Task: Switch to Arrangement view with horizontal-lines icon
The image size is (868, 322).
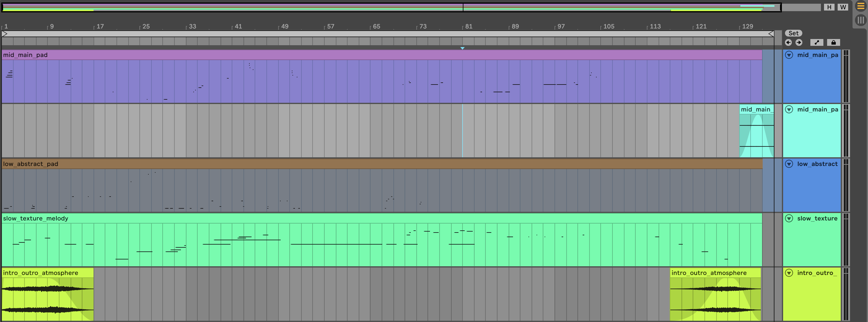Action: pos(860,7)
